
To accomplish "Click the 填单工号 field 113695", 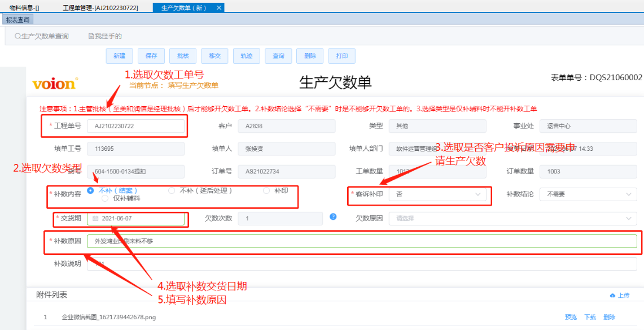I will tap(136, 149).
